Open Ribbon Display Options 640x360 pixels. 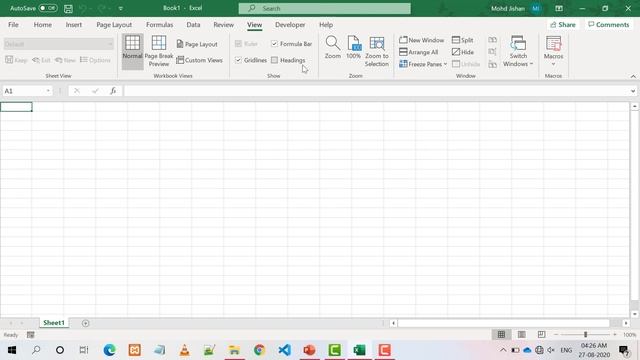[559, 8]
